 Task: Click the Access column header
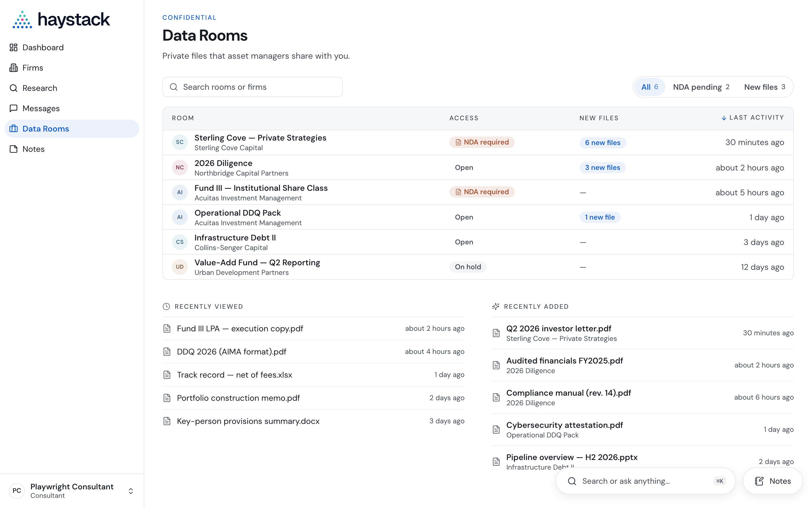click(x=464, y=118)
